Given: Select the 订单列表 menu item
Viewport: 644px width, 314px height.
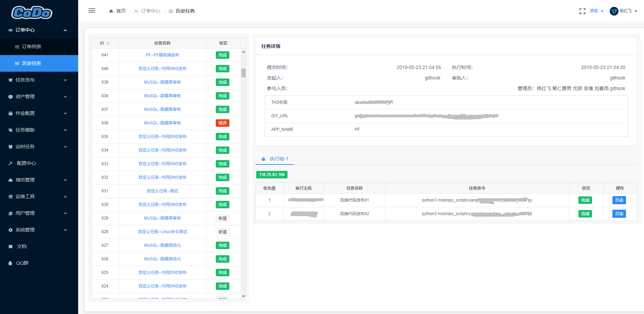Looking at the screenshot, I should coord(39,47).
